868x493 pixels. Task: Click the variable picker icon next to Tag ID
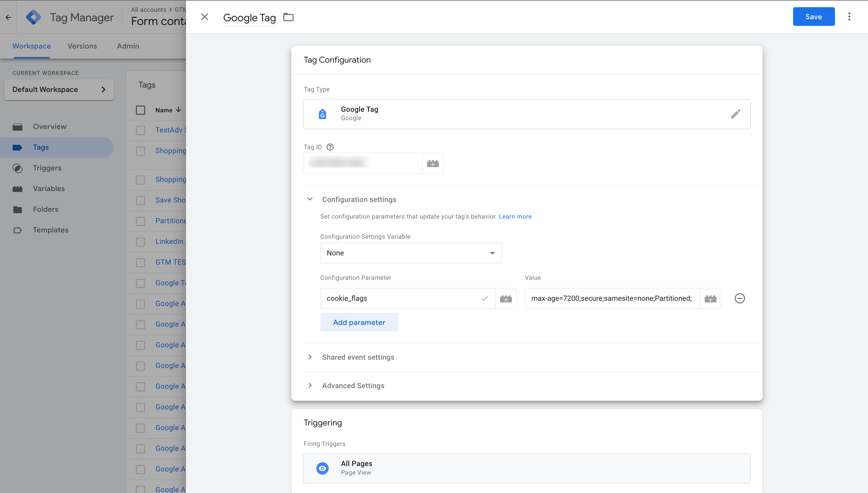pyautogui.click(x=432, y=163)
